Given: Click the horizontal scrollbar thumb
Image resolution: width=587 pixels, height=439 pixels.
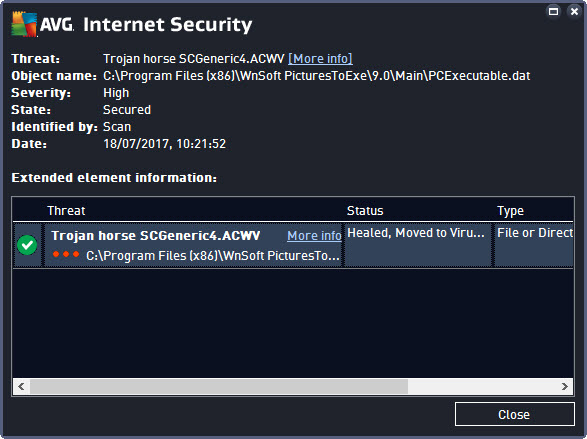Looking at the screenshot, I should pyautogui.click(x=219, y=386).
